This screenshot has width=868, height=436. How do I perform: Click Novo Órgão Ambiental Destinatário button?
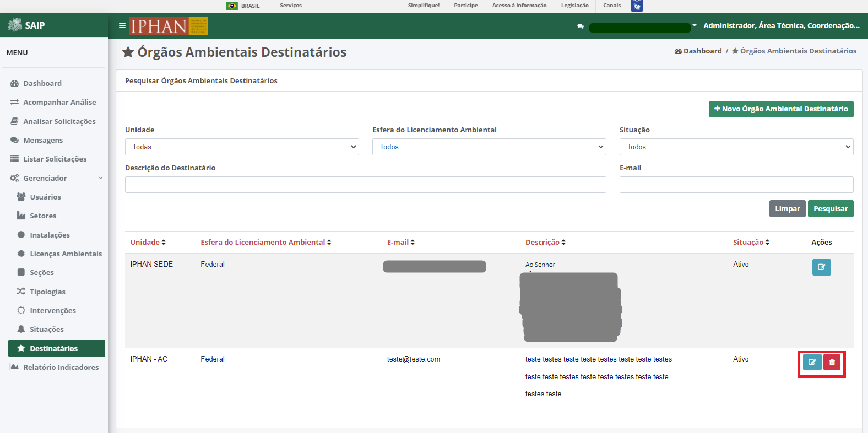pos(781,109)
